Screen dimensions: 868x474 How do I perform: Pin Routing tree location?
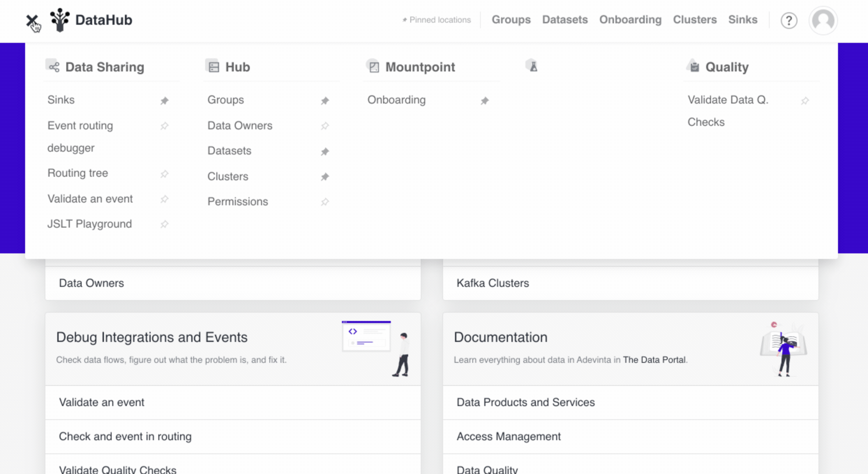pyautogui.click(x=164, y=174)
